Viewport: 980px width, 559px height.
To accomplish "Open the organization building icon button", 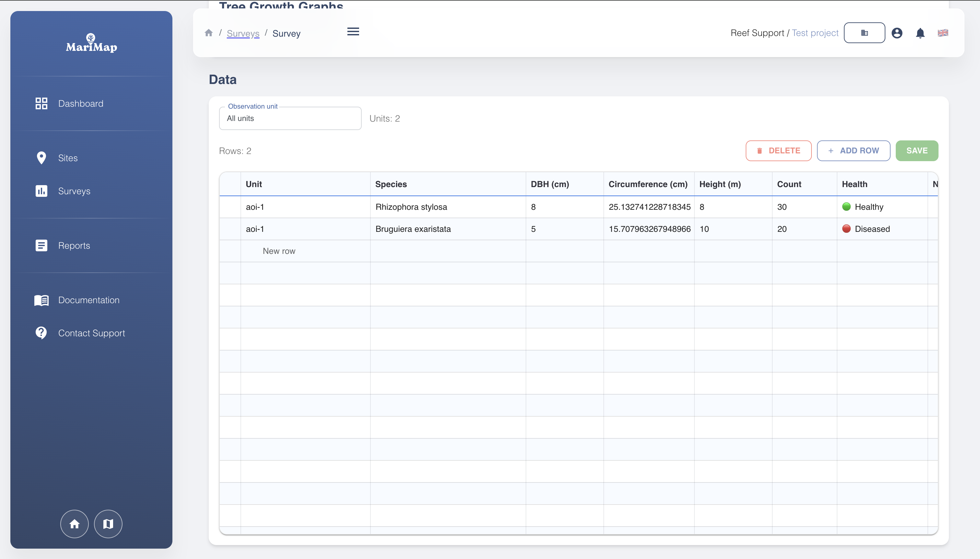I will [864, 33].
